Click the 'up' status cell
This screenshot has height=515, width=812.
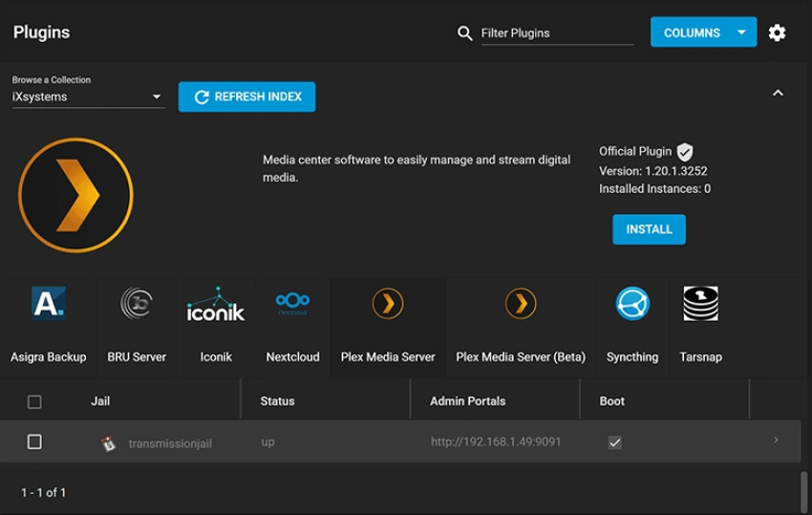267,442
